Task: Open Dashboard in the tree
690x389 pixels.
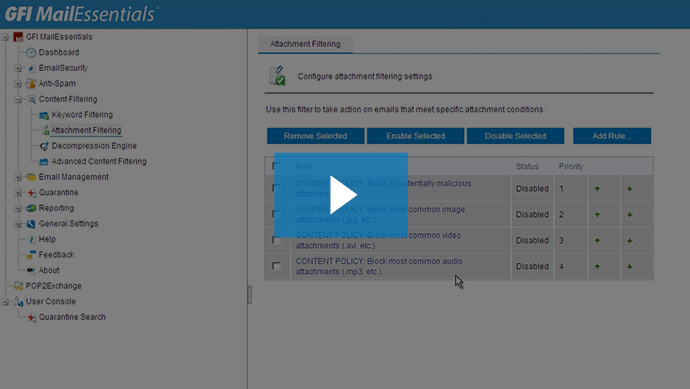Action: click(x=59, y=52)
